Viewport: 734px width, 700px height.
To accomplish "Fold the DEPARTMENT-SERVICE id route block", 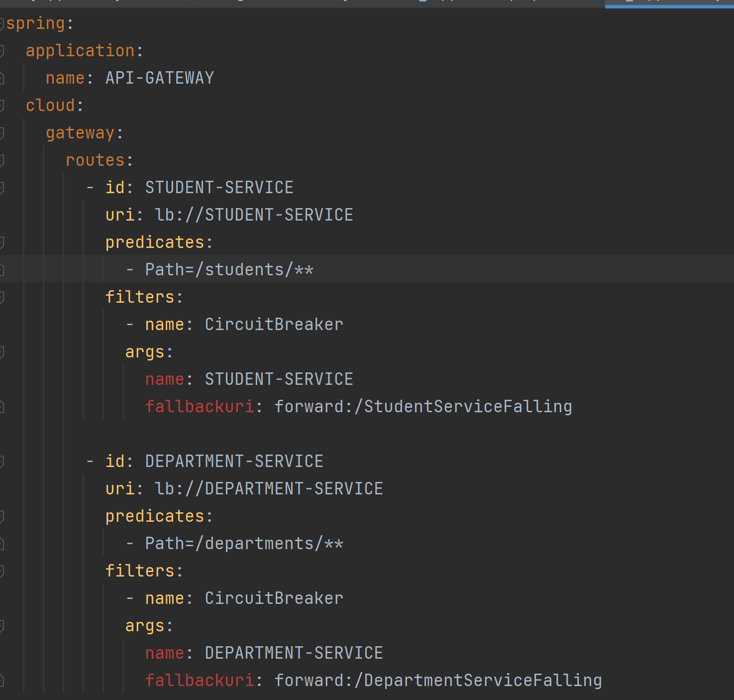I will point(2,462).
